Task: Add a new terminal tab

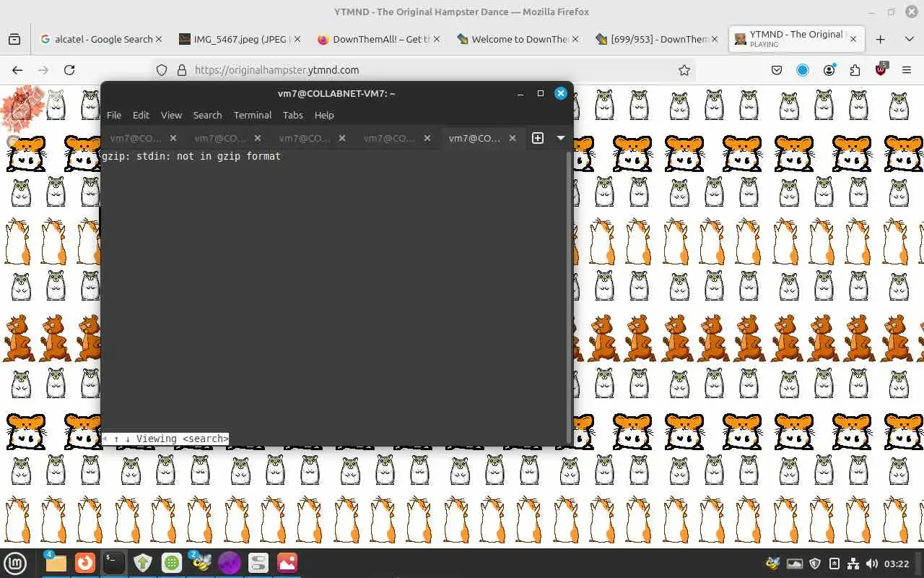Action: [x=538, y=138]
